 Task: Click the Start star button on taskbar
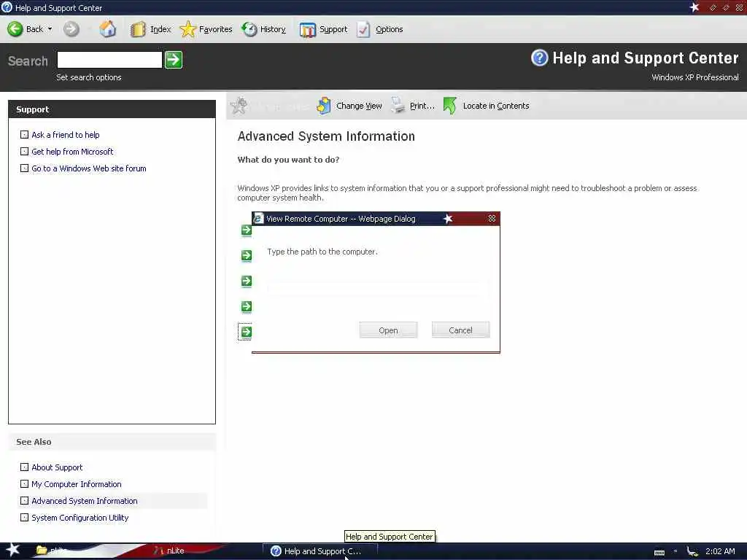pos(12,550)
